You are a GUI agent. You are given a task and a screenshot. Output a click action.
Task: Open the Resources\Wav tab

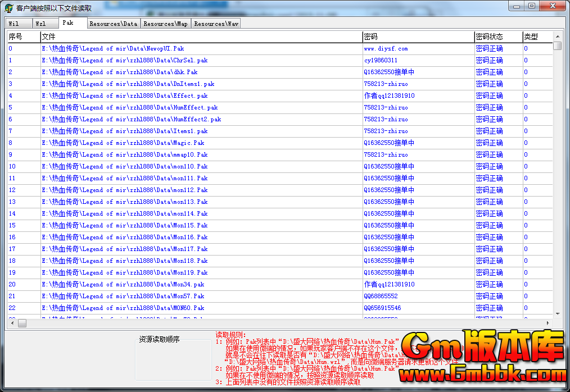pos(216,24)
